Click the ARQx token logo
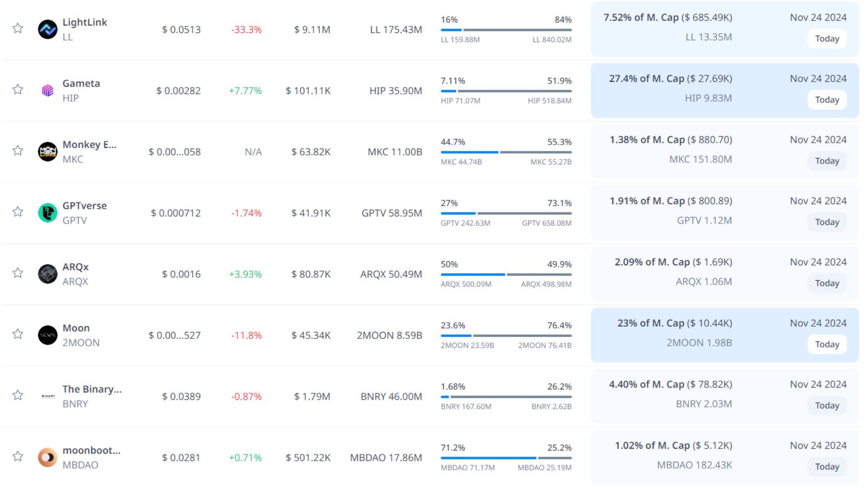 47,274
